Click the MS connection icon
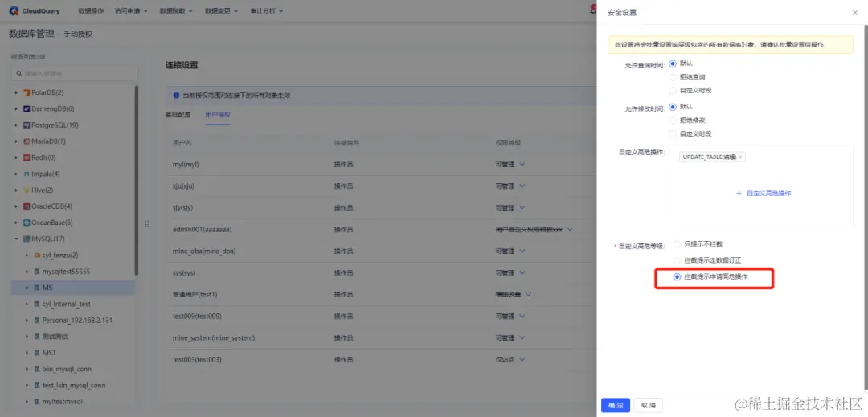This screenshot has width=868, height=417. (37, 288)
